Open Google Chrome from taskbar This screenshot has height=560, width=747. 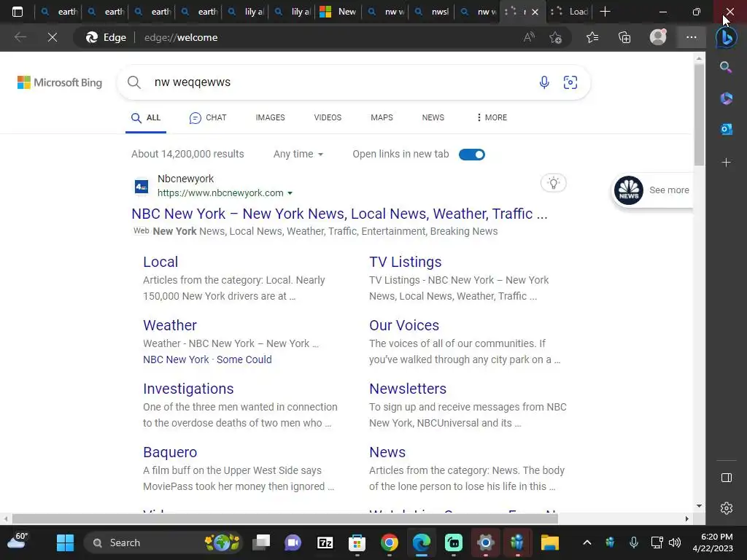pyautogui.click(x=390, y=542)
